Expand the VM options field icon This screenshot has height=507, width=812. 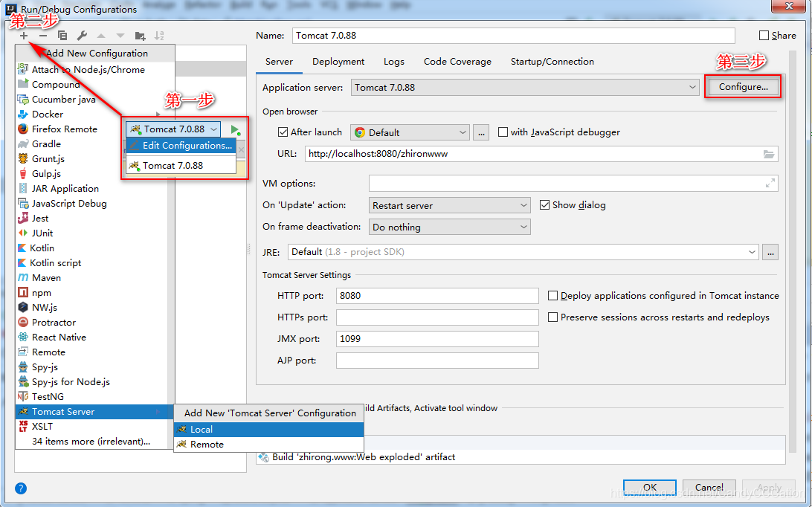pyautogui.click(x=770, y=184)
